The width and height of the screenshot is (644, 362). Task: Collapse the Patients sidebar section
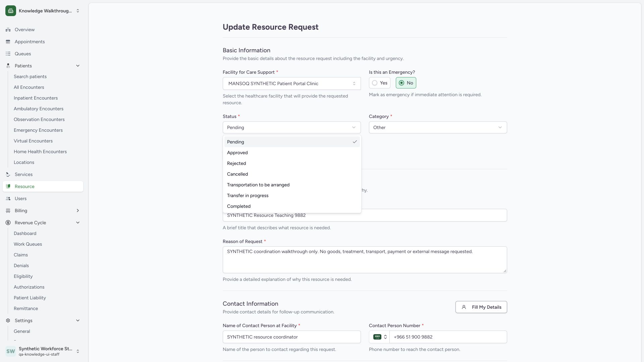tap(78, 66)
